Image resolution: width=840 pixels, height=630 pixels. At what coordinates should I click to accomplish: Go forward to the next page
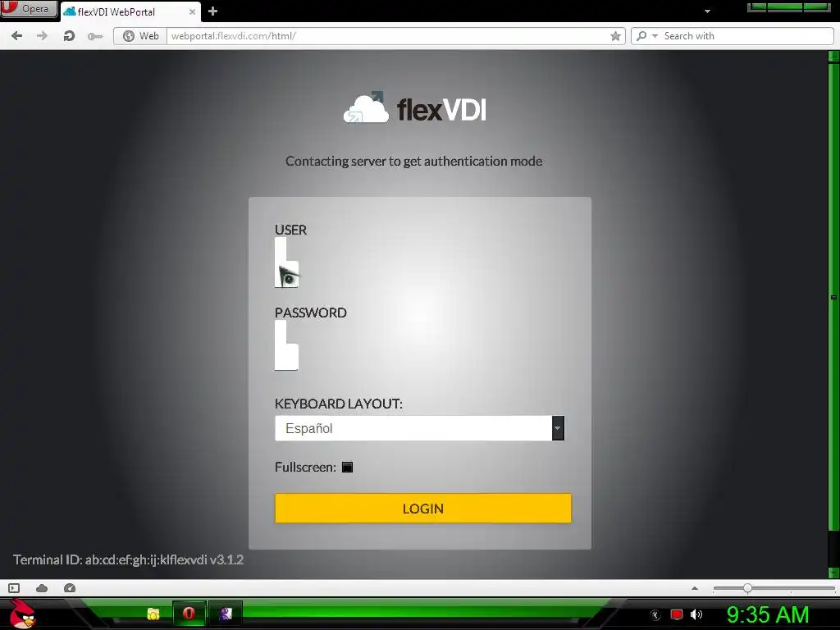[42, 36]
